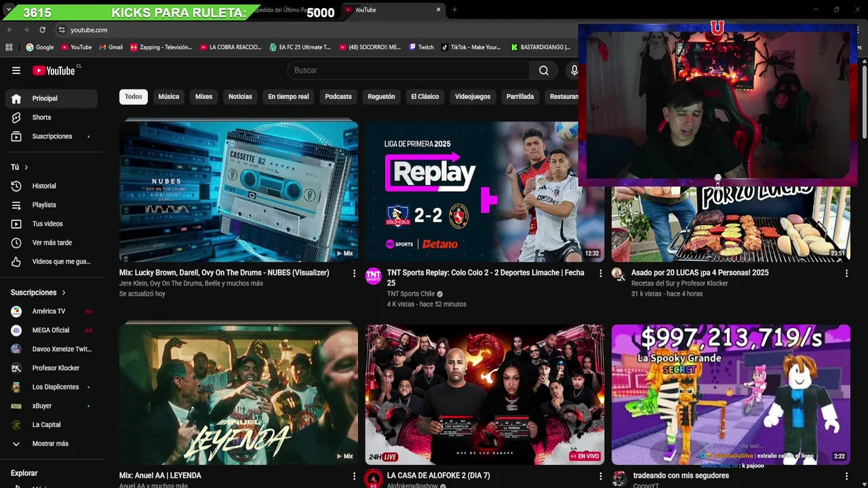
Task: Open Twitch bookmark in bookmarks bar
Action: [420, 47]
